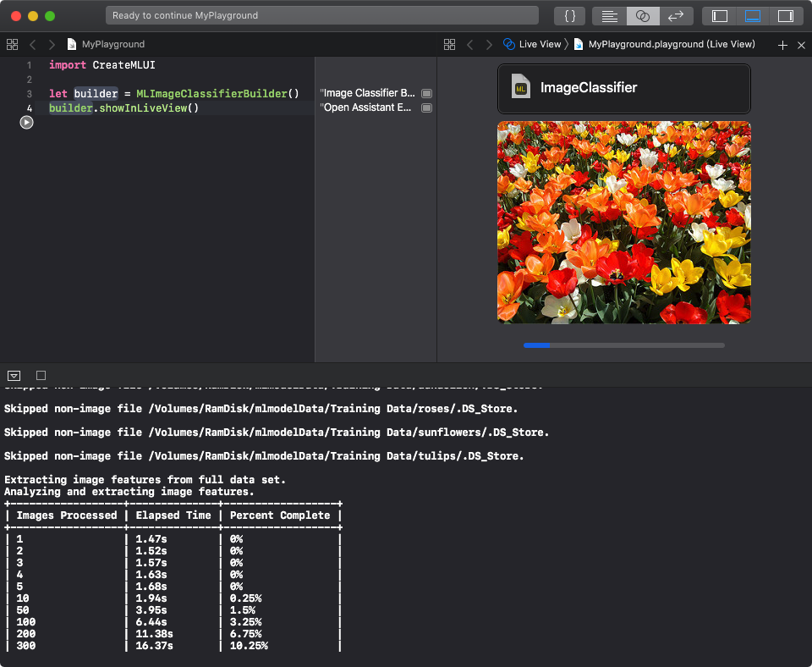Click the Library curly braces button
Screen dimensions: 812x667
pyautogui.click(x=570, y=15)
